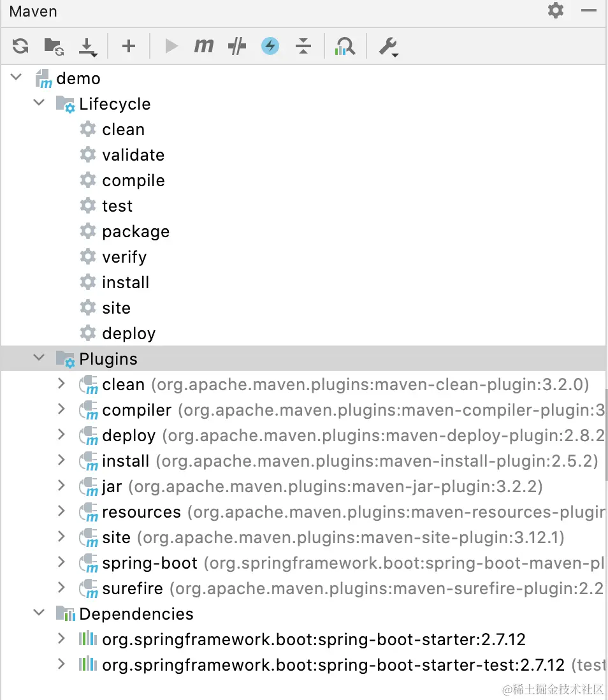Select the validate lifecycle gear icon

[88, 154]
